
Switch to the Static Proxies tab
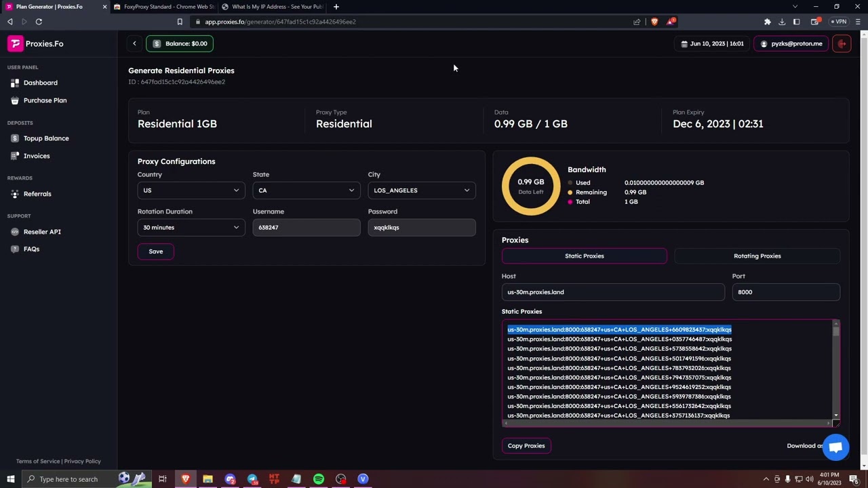click(585, 256)
